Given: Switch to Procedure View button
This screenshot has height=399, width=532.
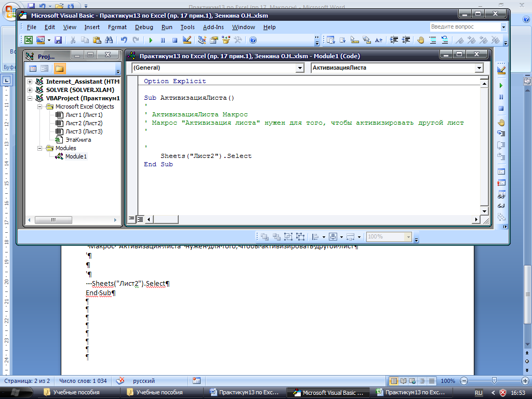Looking at the screenshot, I should (x=131, y=219).
